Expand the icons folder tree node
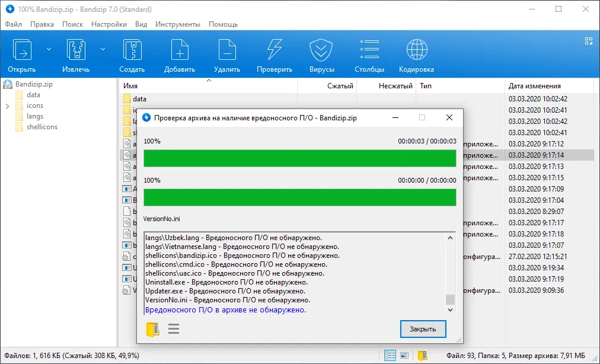The height and width of the screenshot is (364, 600). point(7,106)
